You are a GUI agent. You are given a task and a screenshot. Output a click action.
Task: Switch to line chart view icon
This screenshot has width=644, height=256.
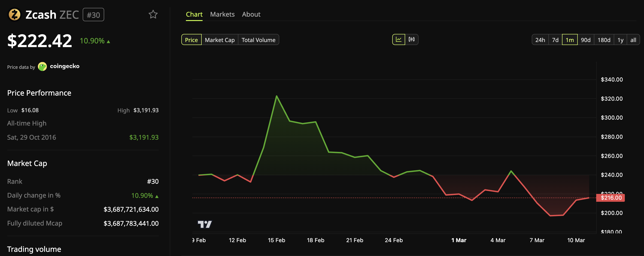tap(398, 40)
